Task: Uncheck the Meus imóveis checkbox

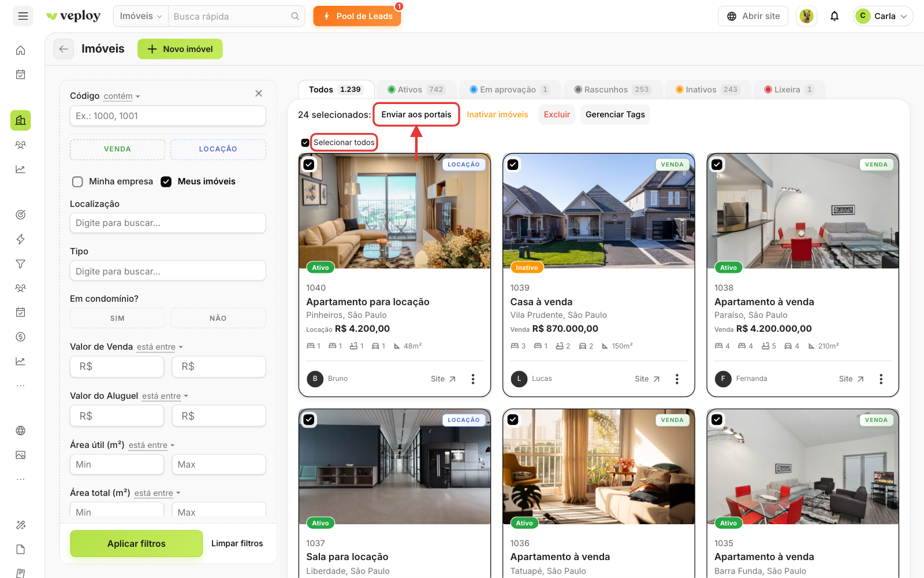Action: click(166, 181)
